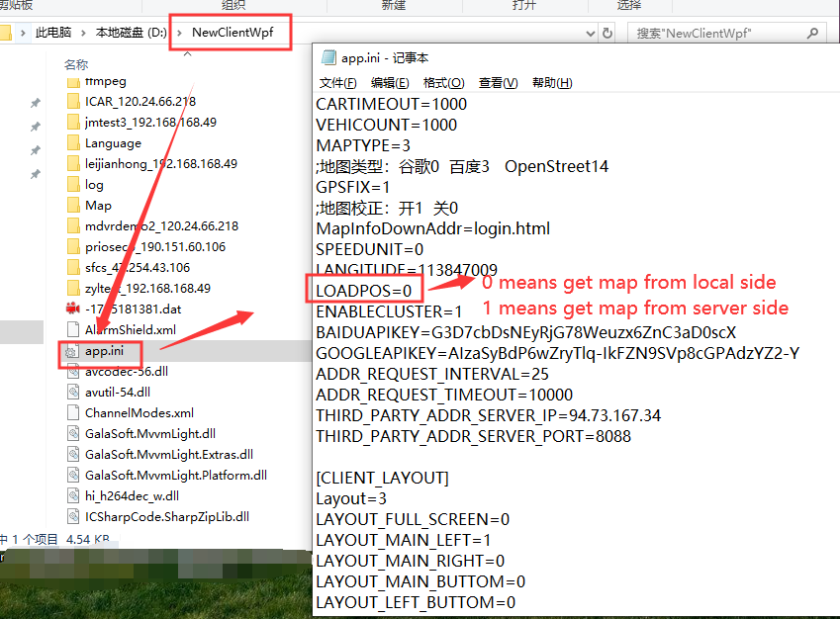This screenshot has height=619, width=840.
Task: Select the avutil-54.dll file icon
Action: pos(73,393)
